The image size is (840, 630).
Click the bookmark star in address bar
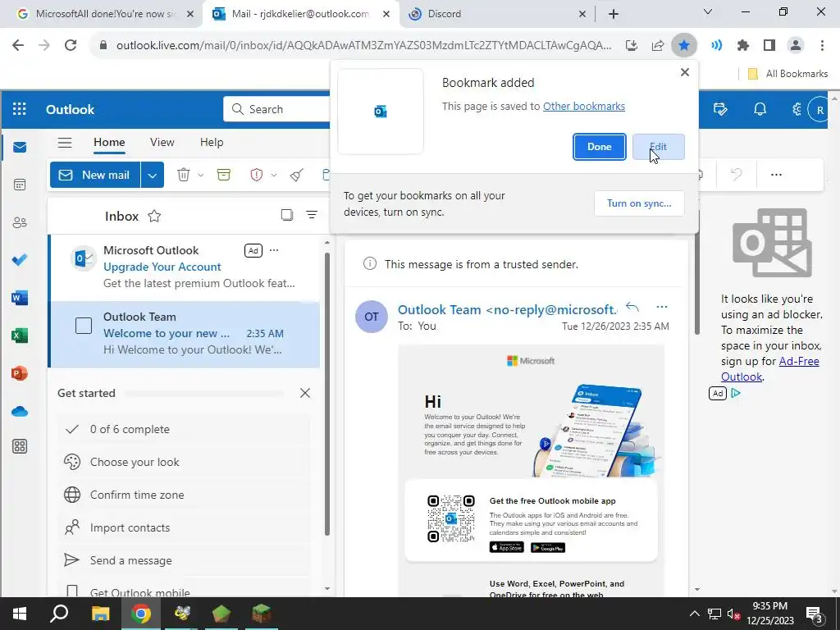coord(684,45)
